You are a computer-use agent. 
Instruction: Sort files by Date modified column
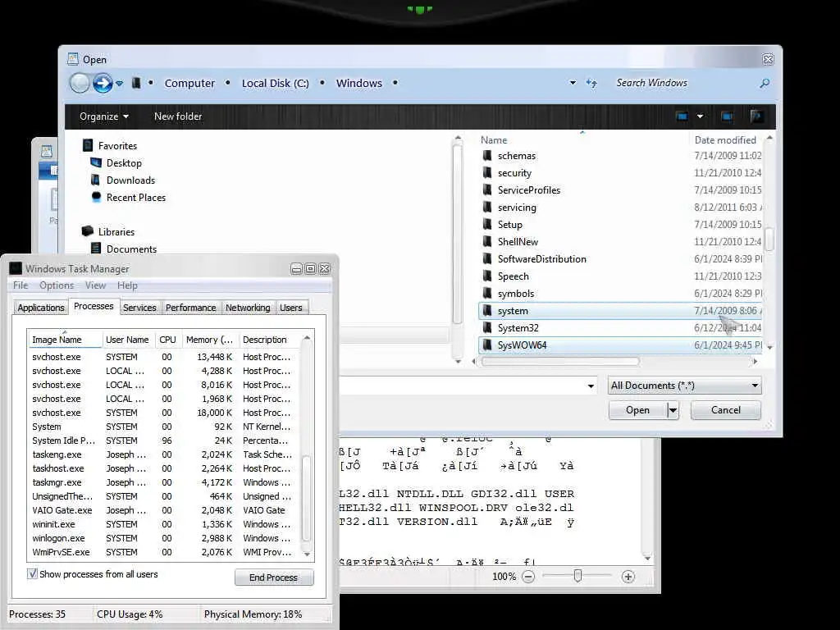(725, 139)
